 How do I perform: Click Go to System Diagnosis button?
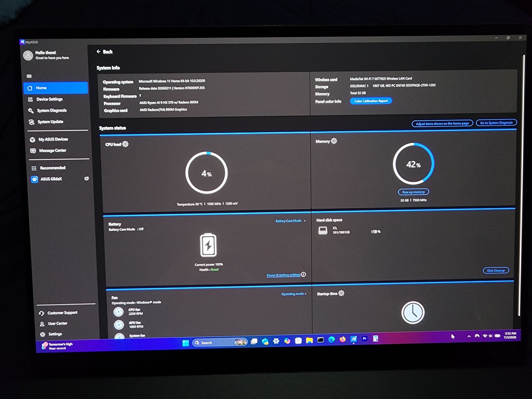(x=496, y=123)
